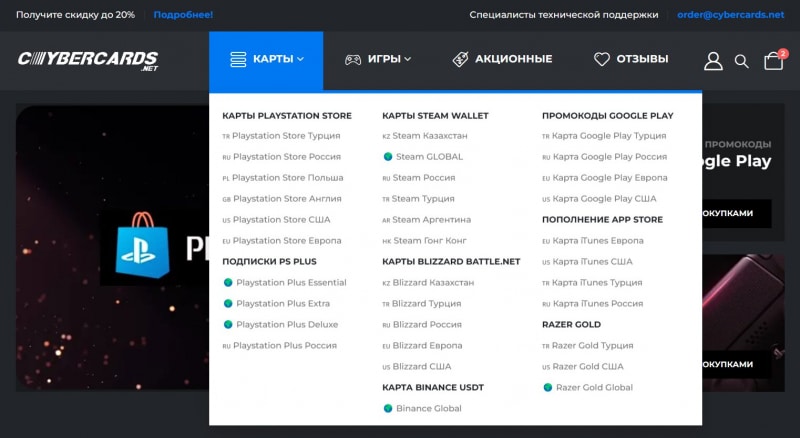The width and height of the screenshot is (800, 438).
Task: Select Карта Google Play Турция
Action: tap(604, 136)
